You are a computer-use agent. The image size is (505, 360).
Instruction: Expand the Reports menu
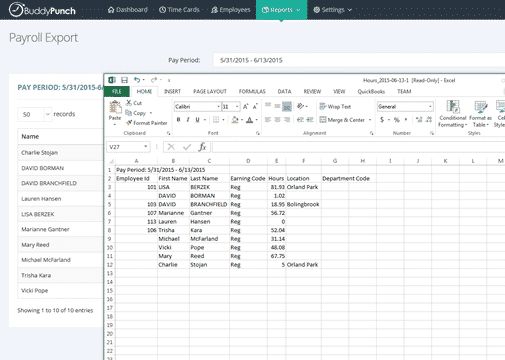[281, 10]
